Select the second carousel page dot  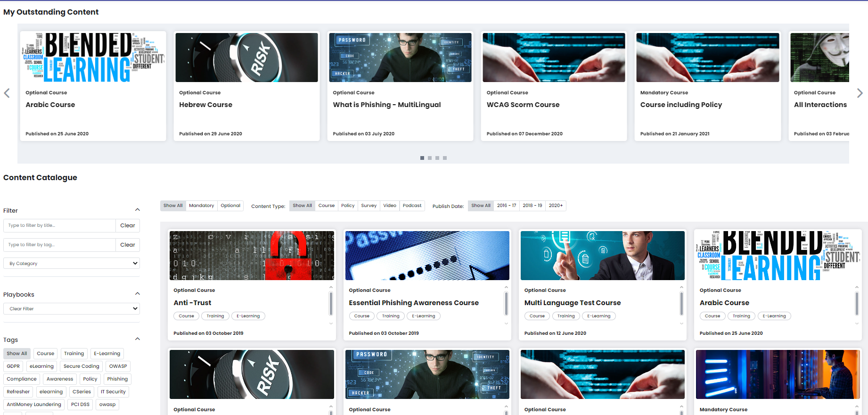[430, 158]
